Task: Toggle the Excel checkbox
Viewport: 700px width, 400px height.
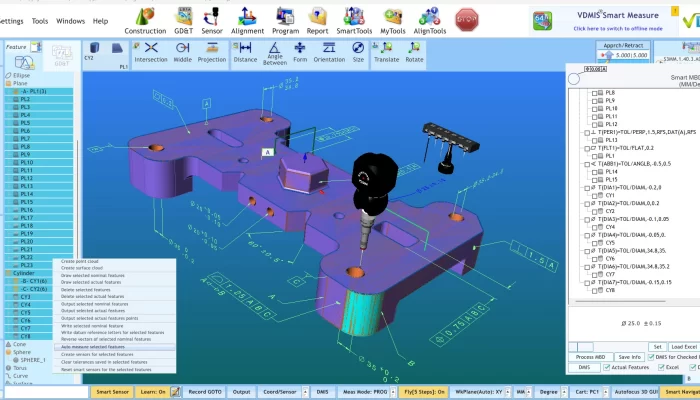Action: (662, 367)
